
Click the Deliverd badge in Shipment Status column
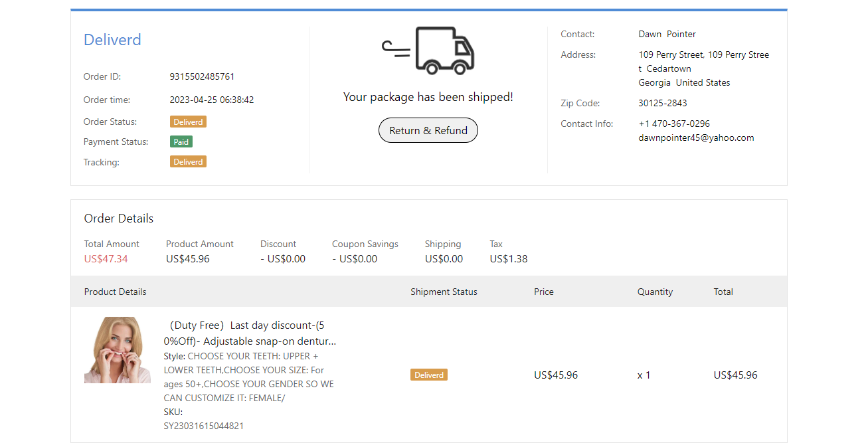coord(428,375)
